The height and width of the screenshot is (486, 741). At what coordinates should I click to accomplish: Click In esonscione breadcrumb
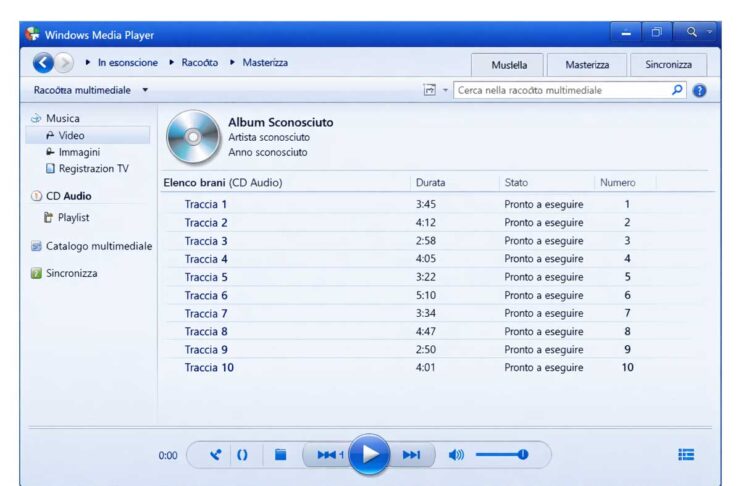(x=128, y=62)
